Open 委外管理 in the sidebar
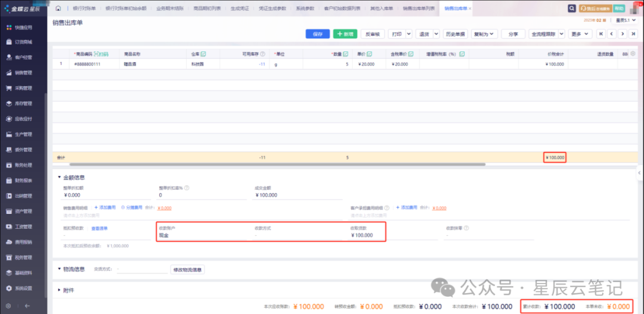This screenshot has width=644, height=314. pos(23,150)
